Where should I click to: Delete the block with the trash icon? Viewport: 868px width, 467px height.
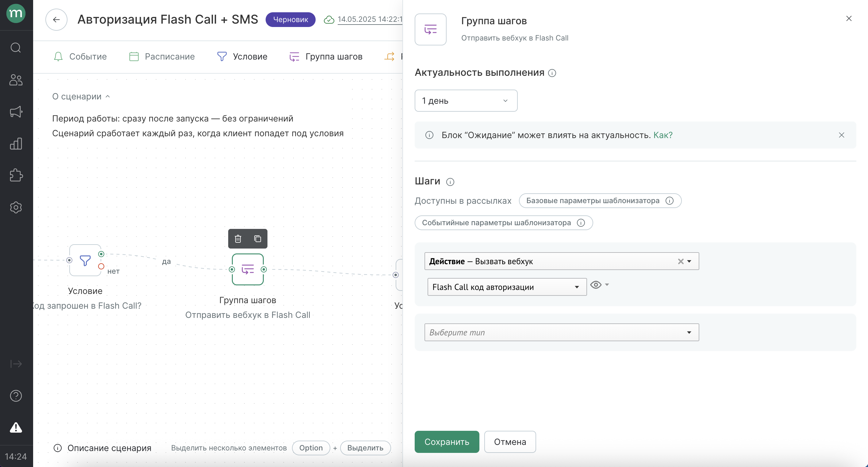pos(238,239)
